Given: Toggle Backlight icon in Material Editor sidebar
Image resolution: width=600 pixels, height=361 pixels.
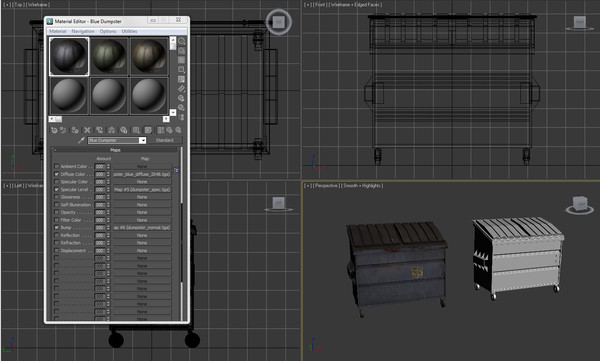Looking at the screenshot, I should [x=182, y=51].
